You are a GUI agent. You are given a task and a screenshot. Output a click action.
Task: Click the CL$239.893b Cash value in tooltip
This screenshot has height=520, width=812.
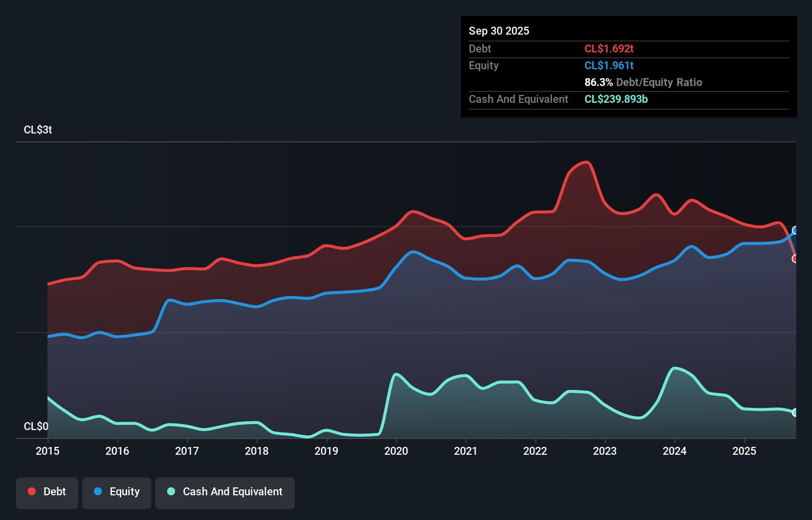click(x=616, y=99)
